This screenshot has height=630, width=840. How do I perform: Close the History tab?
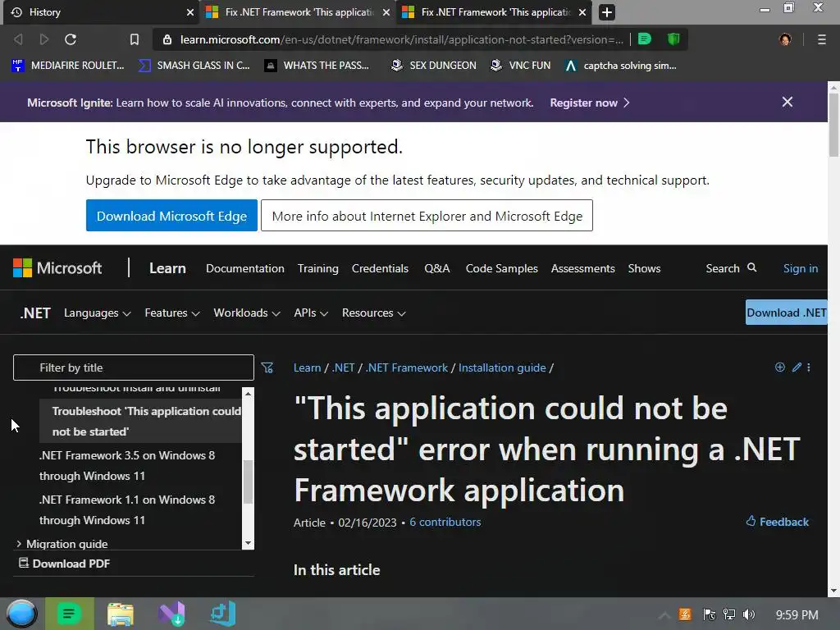(x=189, y=12)
